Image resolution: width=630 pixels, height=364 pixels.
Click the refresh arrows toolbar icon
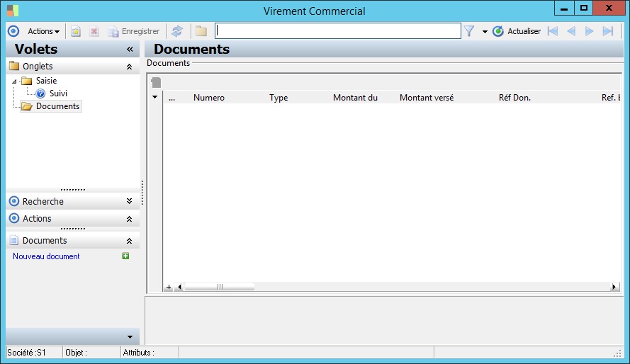(177, 31)
